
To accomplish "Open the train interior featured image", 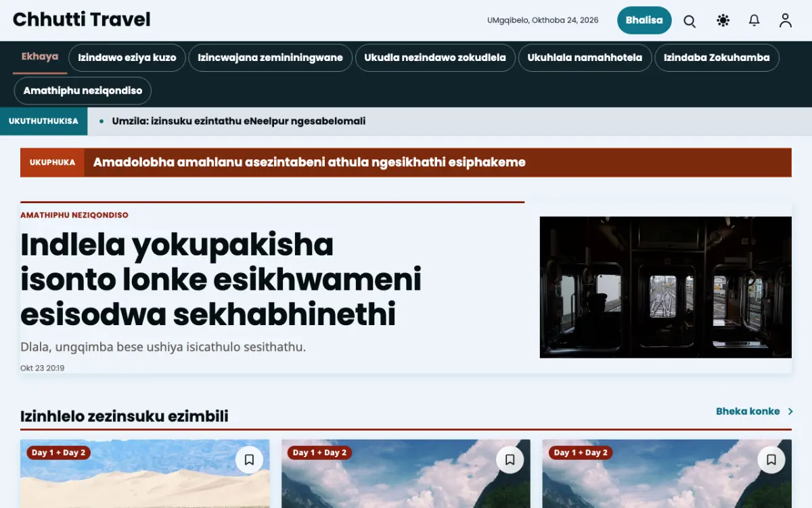I will pyautogui.click(x=666, y=287).
